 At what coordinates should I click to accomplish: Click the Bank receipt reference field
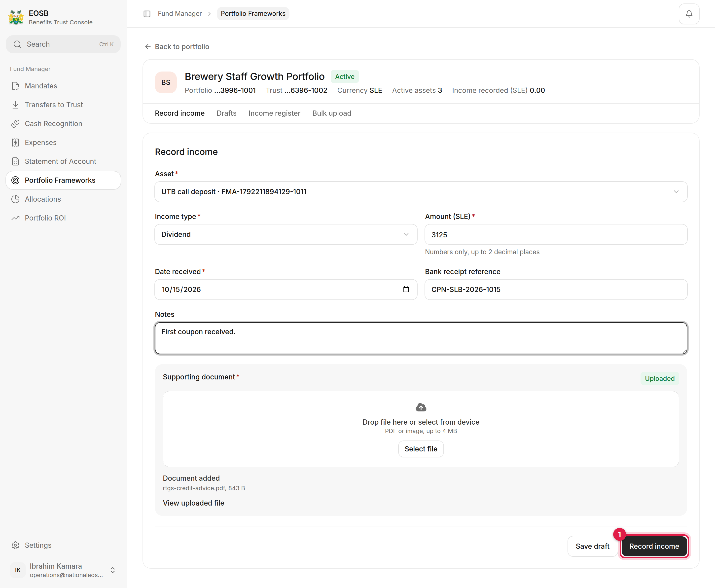coord(556,290)
